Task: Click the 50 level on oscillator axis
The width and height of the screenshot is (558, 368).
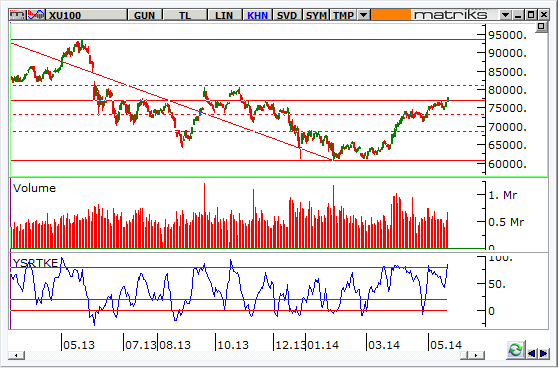Action: (497, 284)
